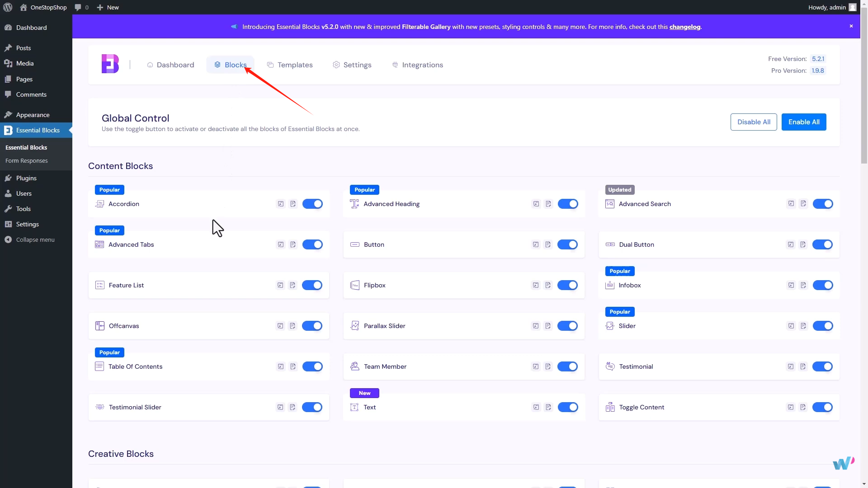This screenshot has height=488, width=868.
Task: Click the Enable All button
Action: click(x=804, y=122)
